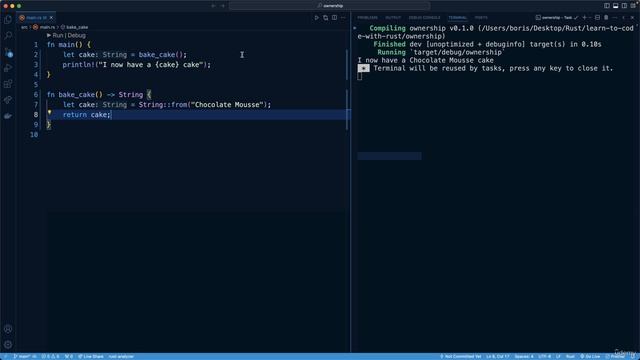Screen dimensions: 640x360
Task: Change language mode via Rust status item
Action: tap(570, 356)
